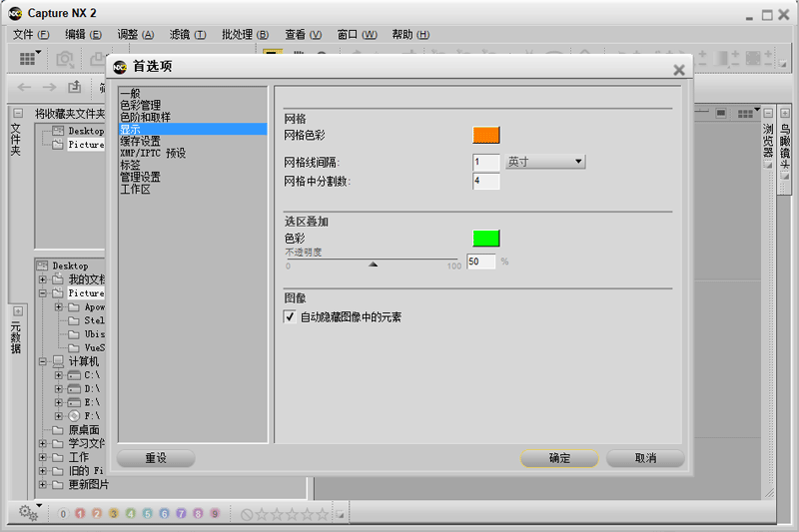Open the 滤镜 menu
The image size is (799, 532).
click(x=188, y=35)
